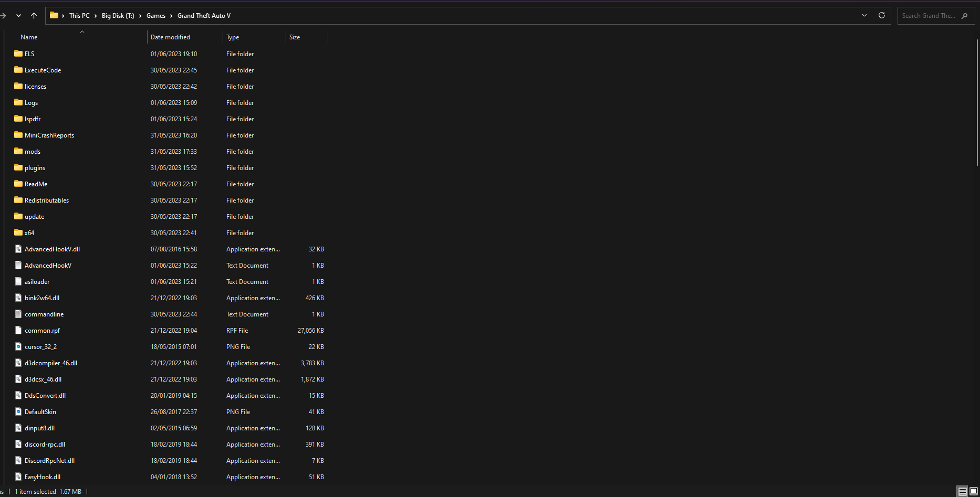Sort files by Name column
Image resolution: width=980 pixels, height=497 pixels.
point(29,37)
